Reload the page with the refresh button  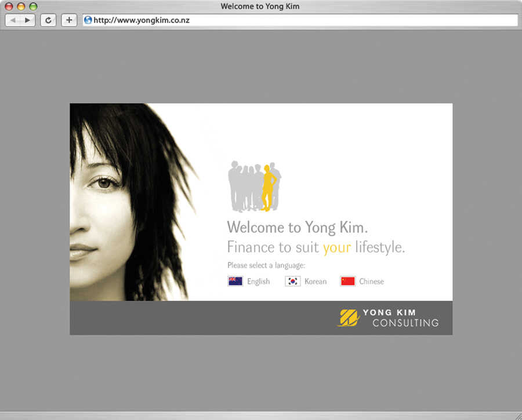[x=48, y=20]
